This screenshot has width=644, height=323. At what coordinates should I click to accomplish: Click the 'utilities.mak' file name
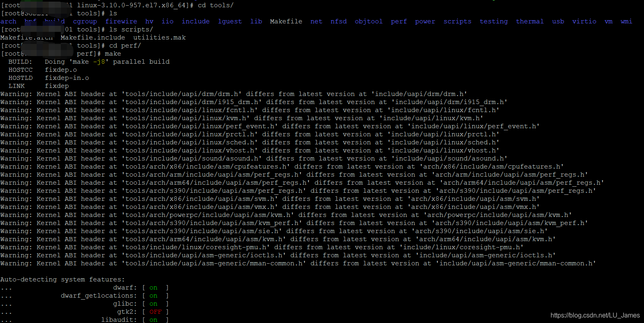pos(159,38)
